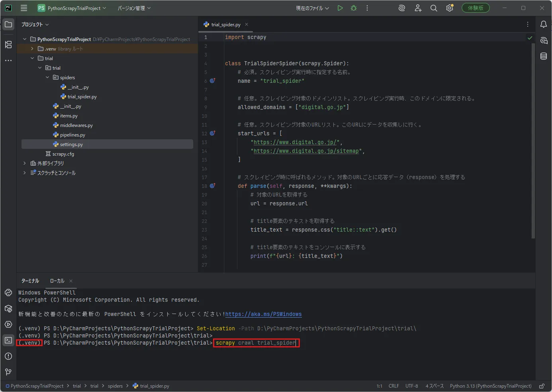
Task: Change the UTF-8 file encoding
Action: coord(412,386)
